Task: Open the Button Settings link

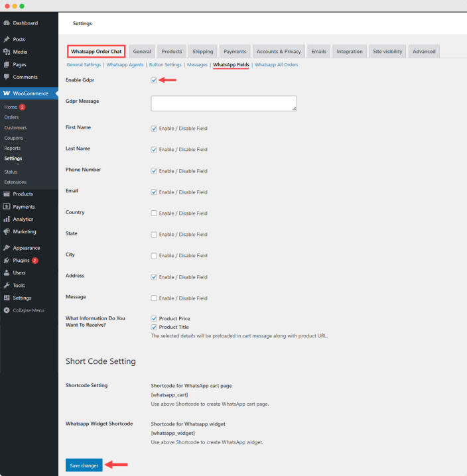Action: tap(165, 65)
